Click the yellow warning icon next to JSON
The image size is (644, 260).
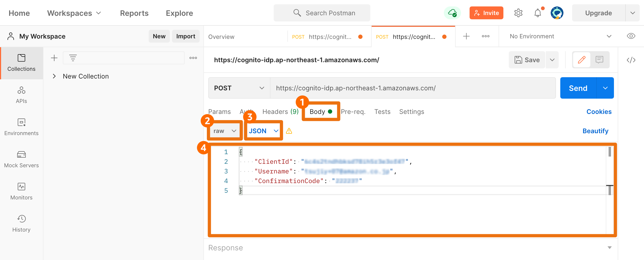click(289, 131)
